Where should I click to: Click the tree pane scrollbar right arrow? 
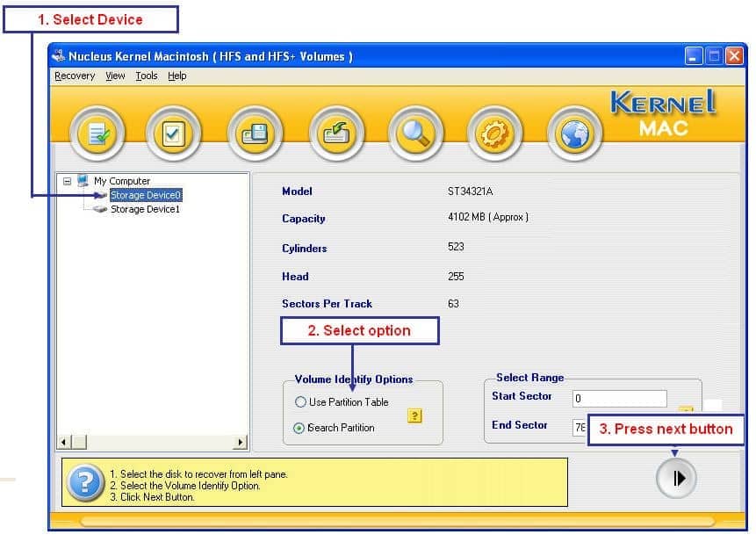coord(240,442)
